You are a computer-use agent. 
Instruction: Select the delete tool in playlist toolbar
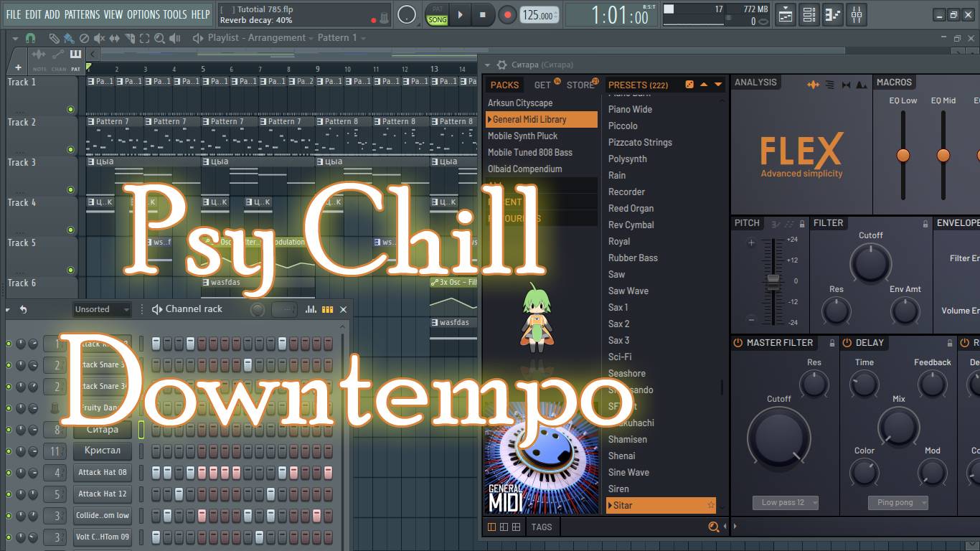coord(84,38)
